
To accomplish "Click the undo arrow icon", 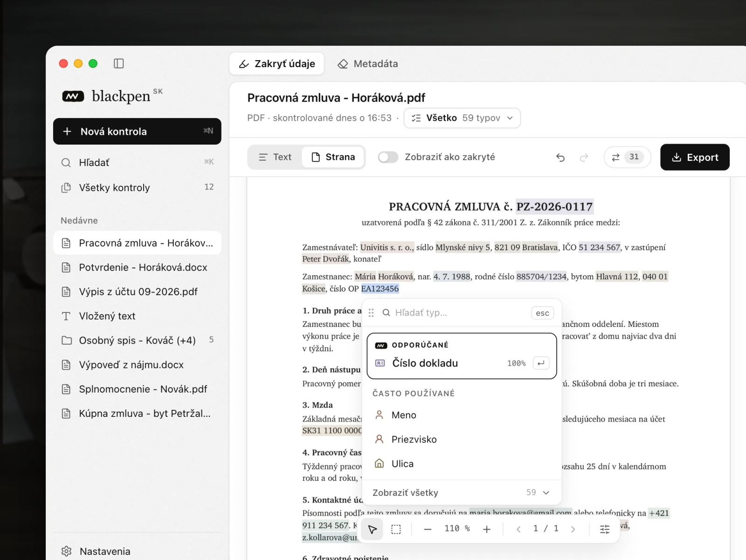I will pos(560,158).
